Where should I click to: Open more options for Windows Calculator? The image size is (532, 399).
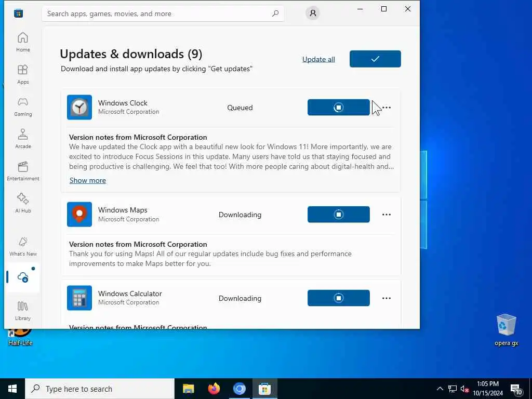(x=387, y=298)
